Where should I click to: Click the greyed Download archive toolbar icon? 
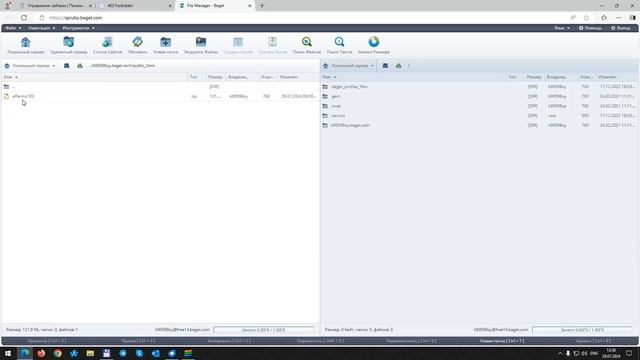point(272,42)
